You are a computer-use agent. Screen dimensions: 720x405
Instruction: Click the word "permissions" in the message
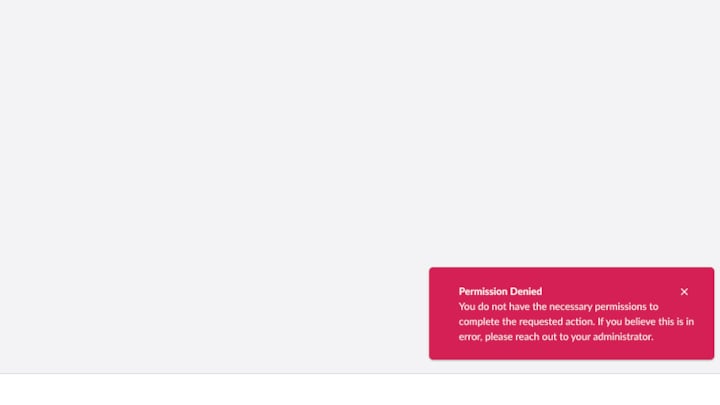coord(620,307)
